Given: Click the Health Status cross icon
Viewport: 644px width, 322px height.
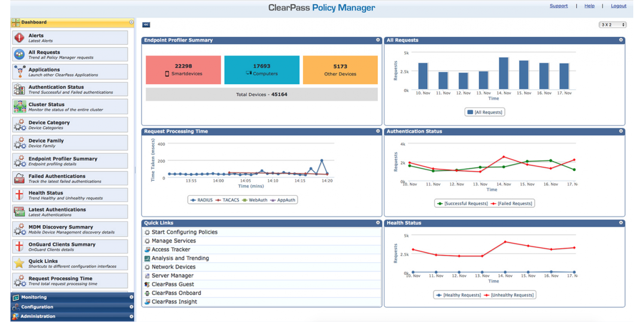Looking at the screenshot, I should 19,195.
